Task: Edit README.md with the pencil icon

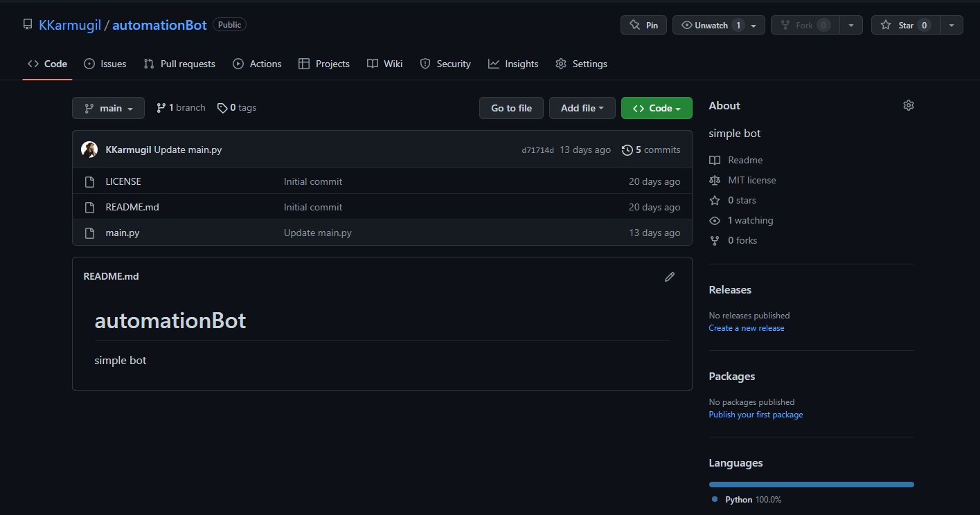Action: pos(670,277)
